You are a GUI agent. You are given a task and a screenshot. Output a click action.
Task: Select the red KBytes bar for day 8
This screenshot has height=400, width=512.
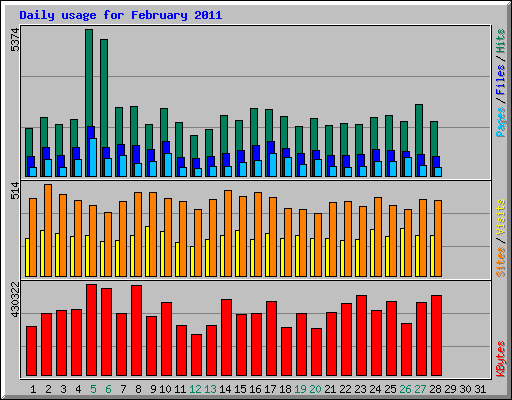pos(136,330)
